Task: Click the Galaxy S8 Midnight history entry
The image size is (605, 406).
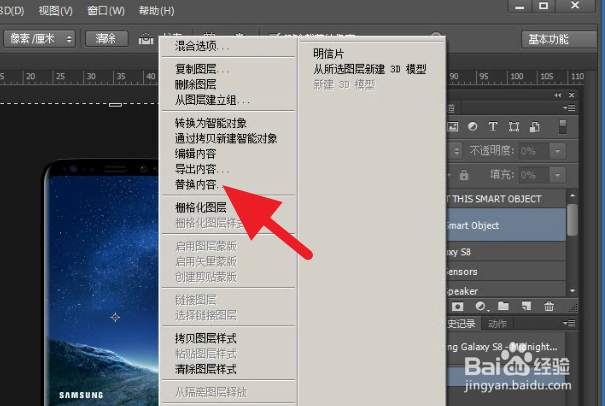Action: 506,347
